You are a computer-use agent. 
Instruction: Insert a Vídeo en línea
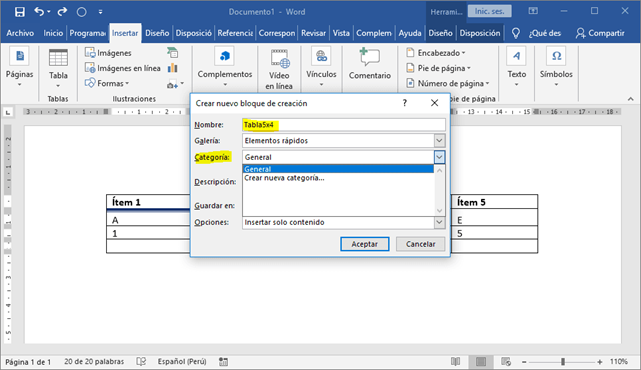(x=279, y=70)
